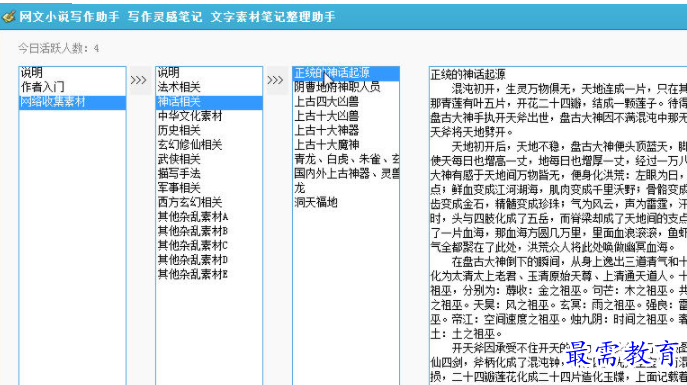
Task: Open 武侠相关 category
Action: (x=209, y=159)
